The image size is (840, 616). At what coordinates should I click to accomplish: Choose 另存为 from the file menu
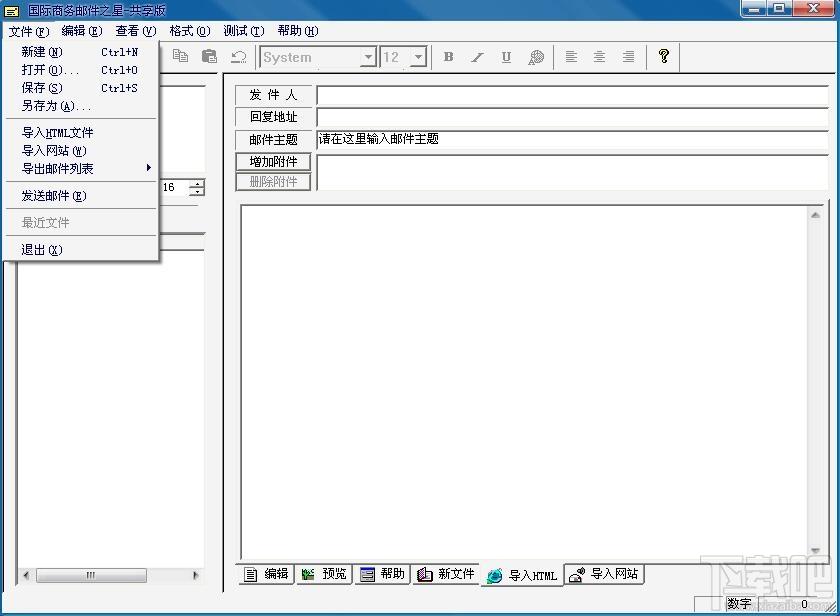[x=80, y=106]
